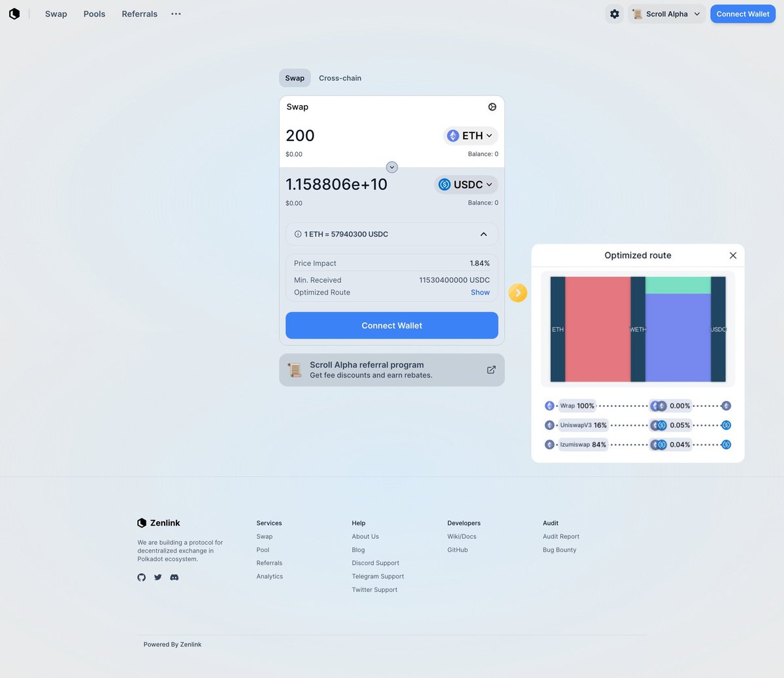Click the Price Impact value 1.84%

(x=480, y=263)
